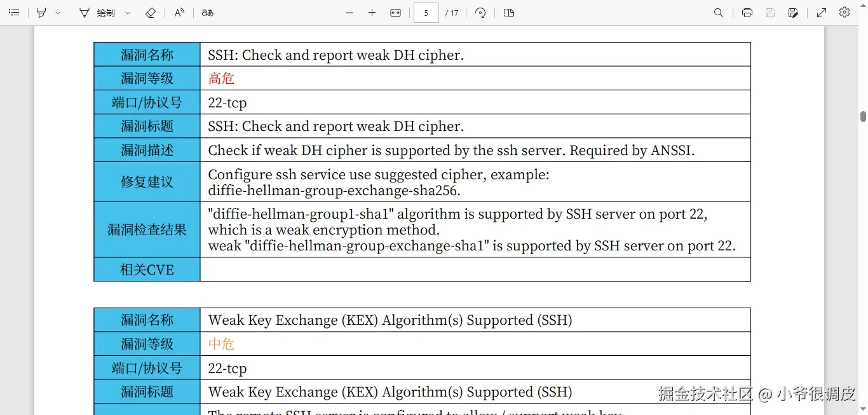Rotate the PDF page
The height and width of the screenshot is (415, 868).
[x=480, y=13]
